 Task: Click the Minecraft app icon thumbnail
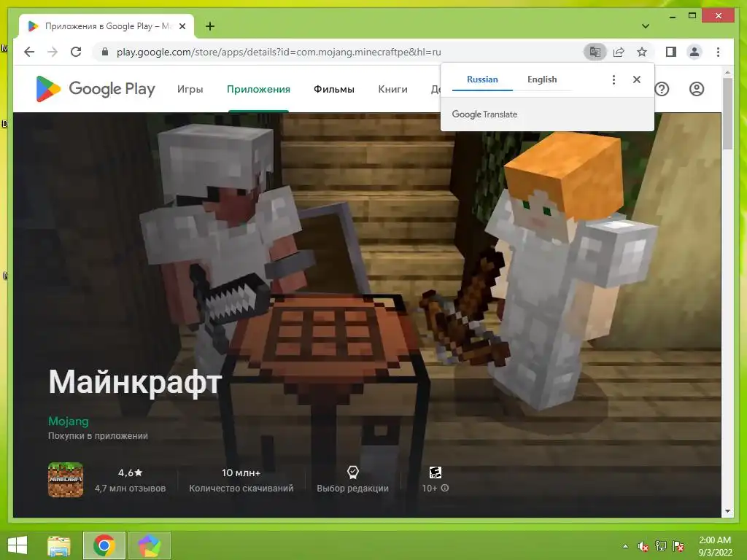pos(66,480)
